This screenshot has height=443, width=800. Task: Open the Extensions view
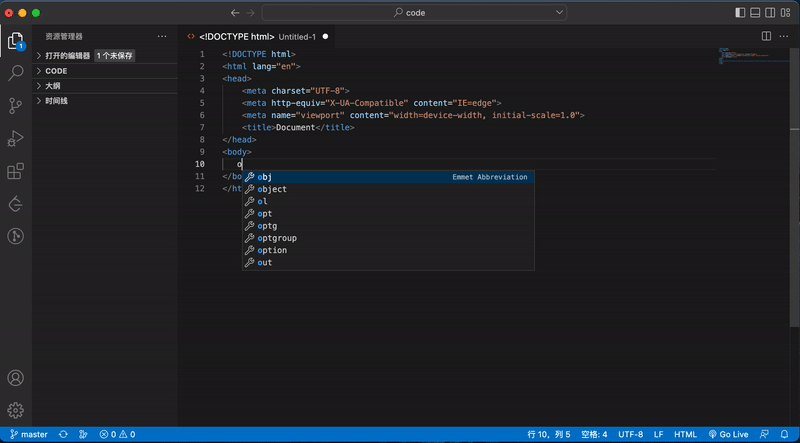(16, 171)
